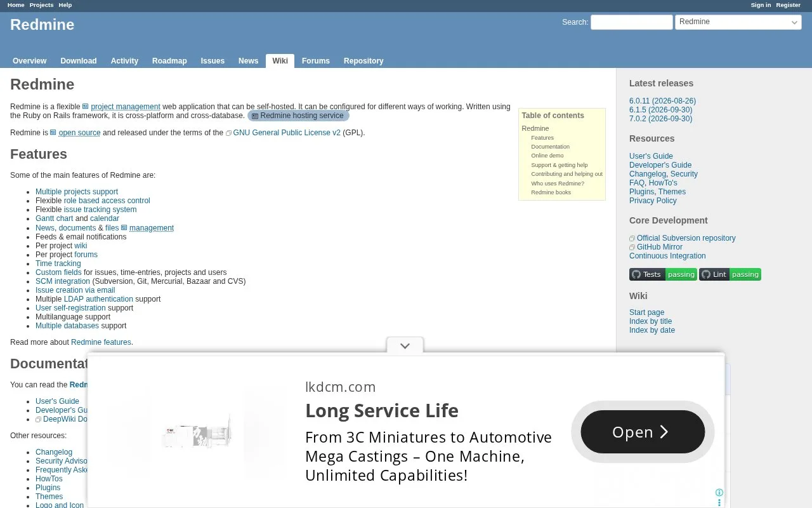This screenshot has height=508, width=812.
Task: Click the Help menu item
Action: tap(65, 5)
